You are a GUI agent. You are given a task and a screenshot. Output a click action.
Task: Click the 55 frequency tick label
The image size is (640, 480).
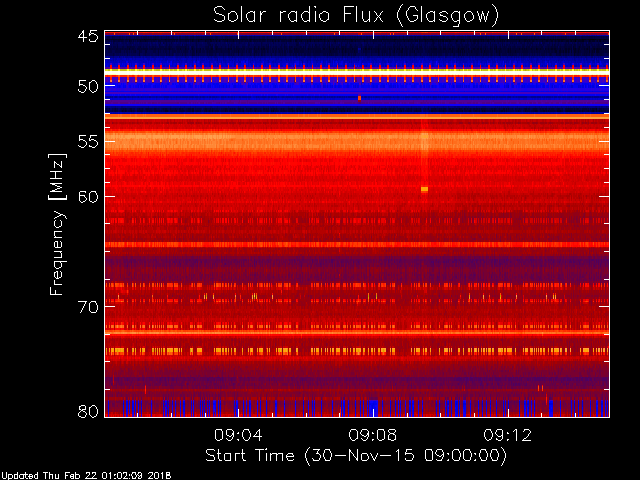coord(88,142)
